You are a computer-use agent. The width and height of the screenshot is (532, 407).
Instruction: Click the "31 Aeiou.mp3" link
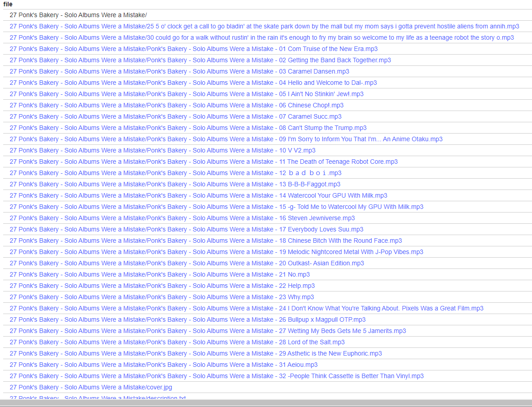point(163,365)
